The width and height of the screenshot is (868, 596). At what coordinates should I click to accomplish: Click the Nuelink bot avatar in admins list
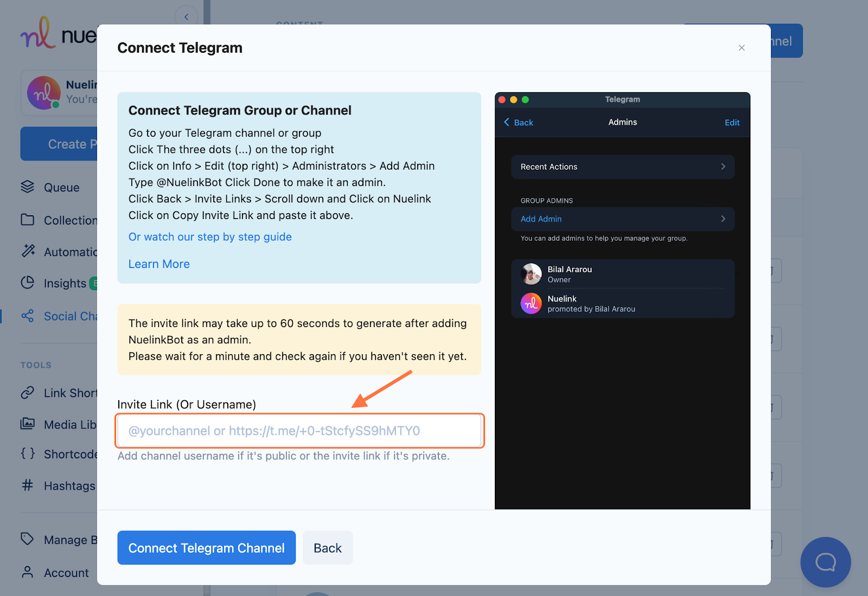click(531, 304)
